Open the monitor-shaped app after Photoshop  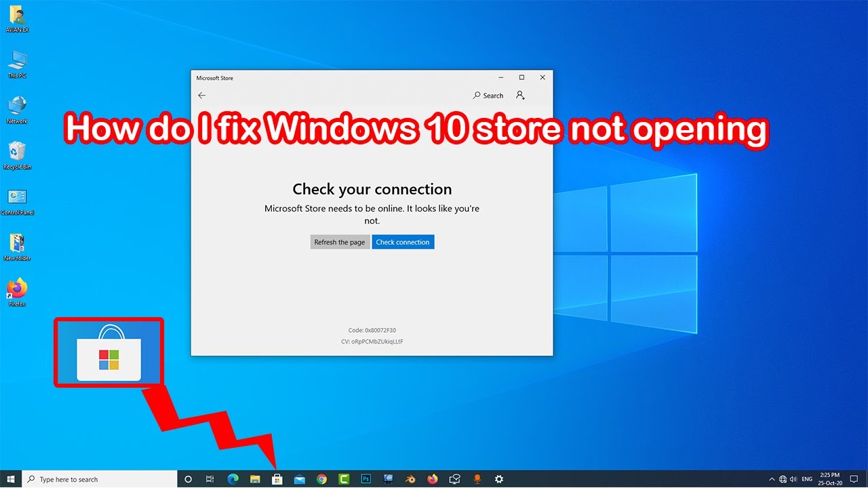388,479
